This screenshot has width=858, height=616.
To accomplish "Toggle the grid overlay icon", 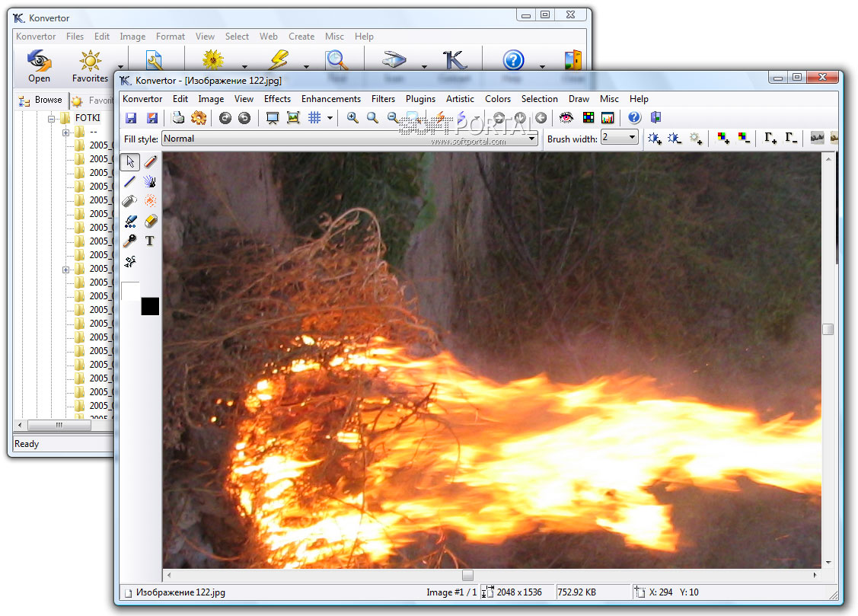I will 314,117.
